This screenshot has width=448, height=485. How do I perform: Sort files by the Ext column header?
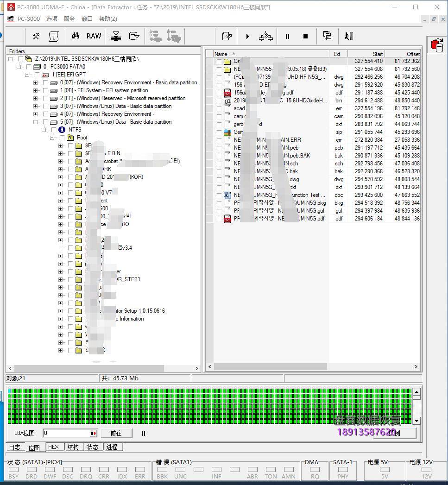click(x=337, y=54)
